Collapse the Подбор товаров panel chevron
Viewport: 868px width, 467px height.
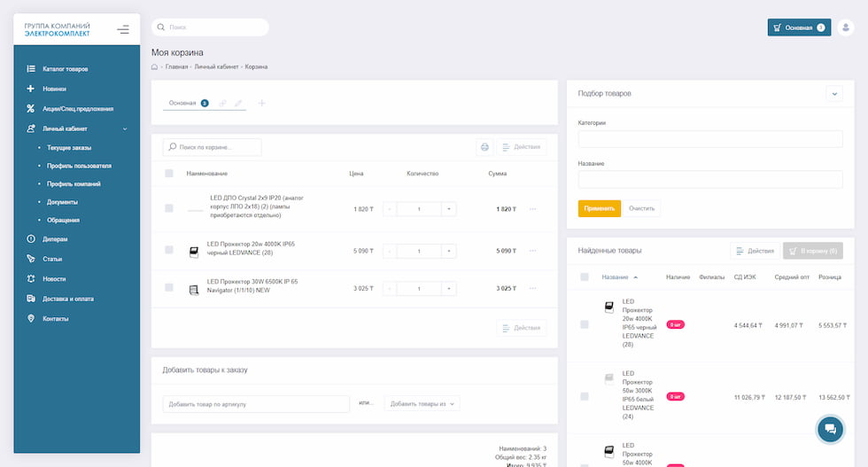[834, 94]
